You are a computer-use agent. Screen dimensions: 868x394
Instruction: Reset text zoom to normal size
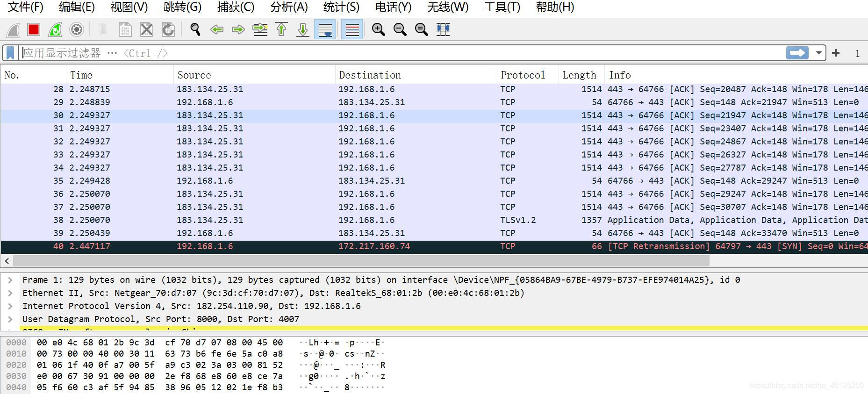point(421,29)
